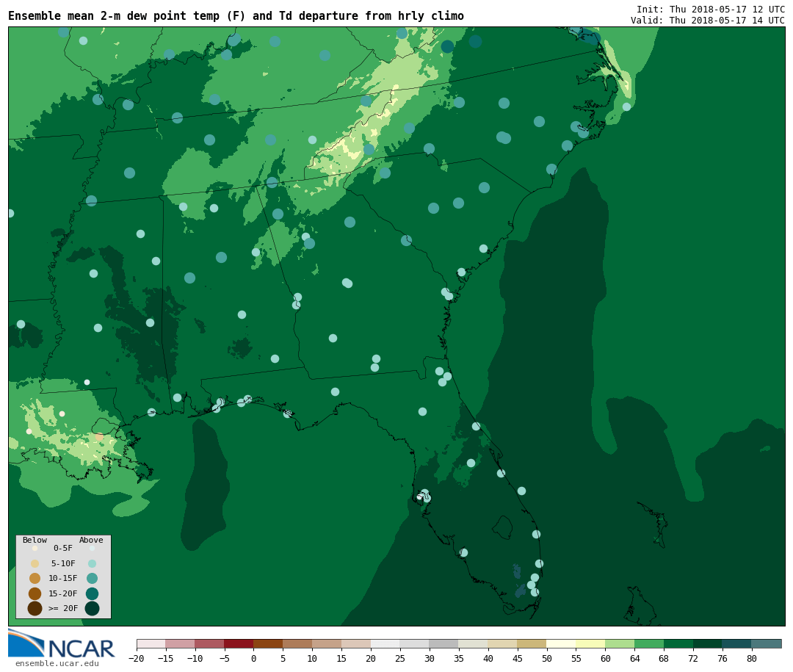This screenshot has width=793, height=672.
Task: Click the 'Above' legend heading
Action: [91, 540]
